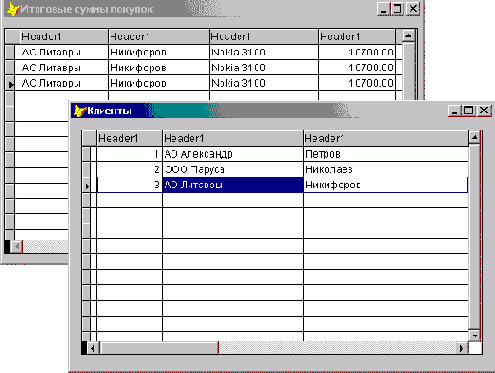Image resolution: width=495 pixels, height=373 pixels.
Task: Click the left arrow of the Итоговые суммы horizontal scrollbar
Action: [x=16, y=247]
